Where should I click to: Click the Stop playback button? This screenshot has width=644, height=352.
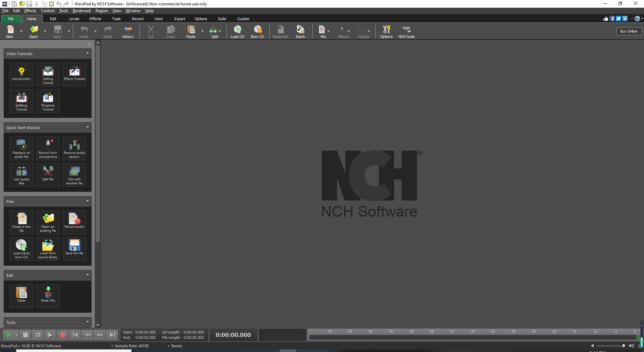25,335
